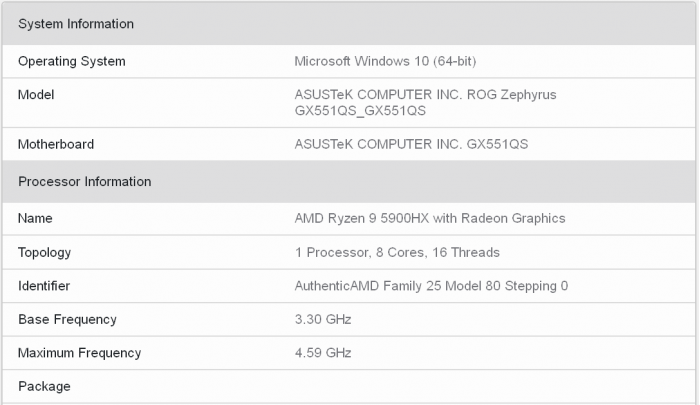The height and width of the screenshot is (405, 700).
Task: Select the Package row label
Action: [44, 386]
